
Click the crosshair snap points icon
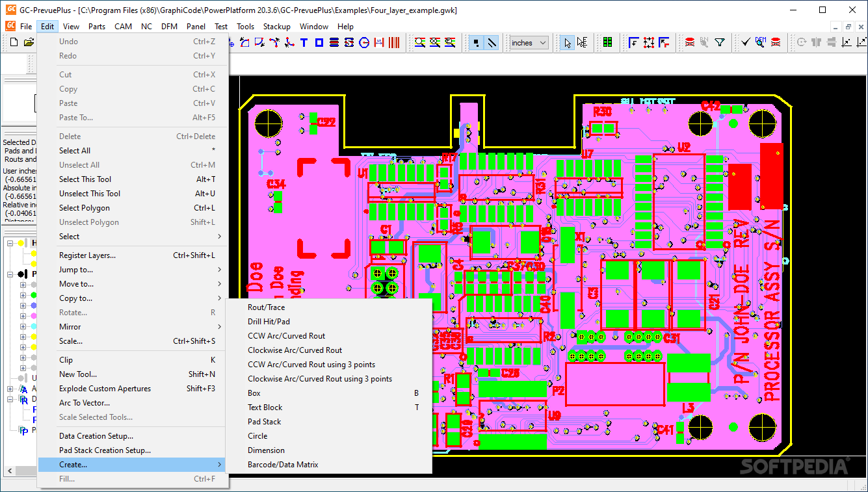[x=649, y=42]
